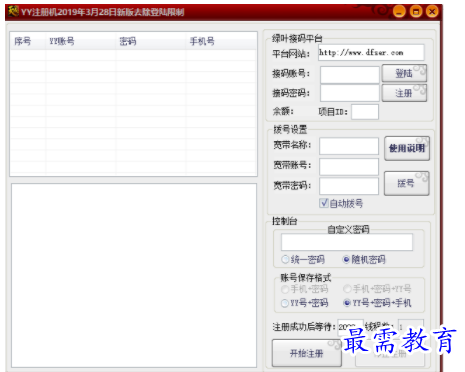The image size is (465, 372).
Task: Click the 登陆 button
Action: click(x=404, y=73)
